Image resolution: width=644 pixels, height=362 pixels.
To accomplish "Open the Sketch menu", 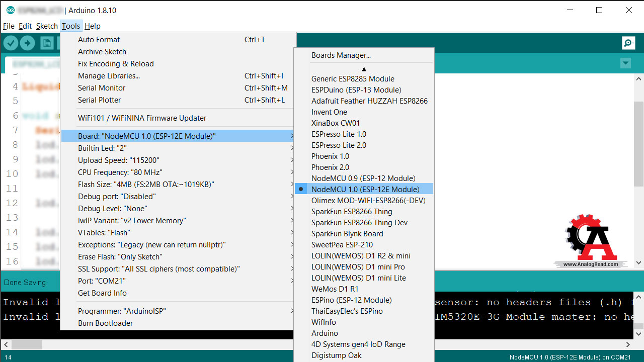I will coord(47,26).
